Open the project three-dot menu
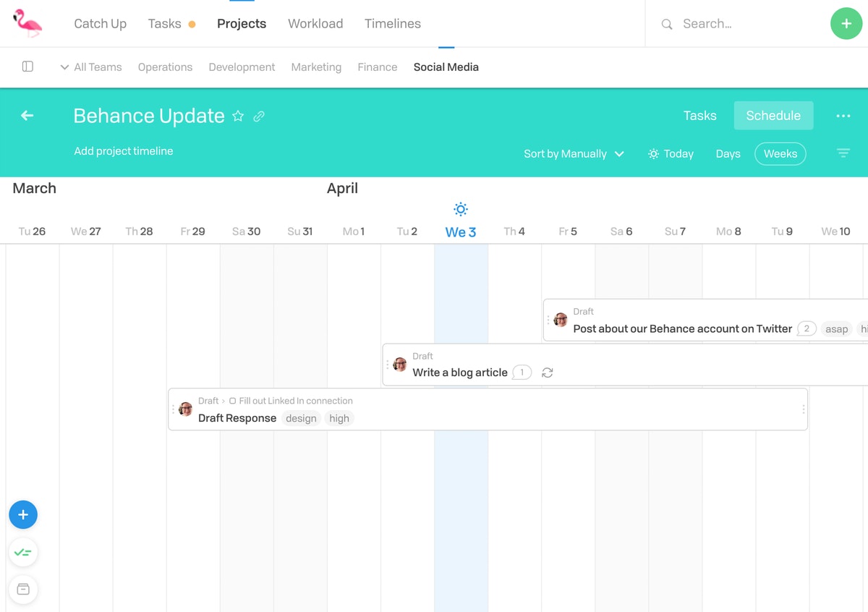Viewport: 868px width, 612px height. coord(843,116)
